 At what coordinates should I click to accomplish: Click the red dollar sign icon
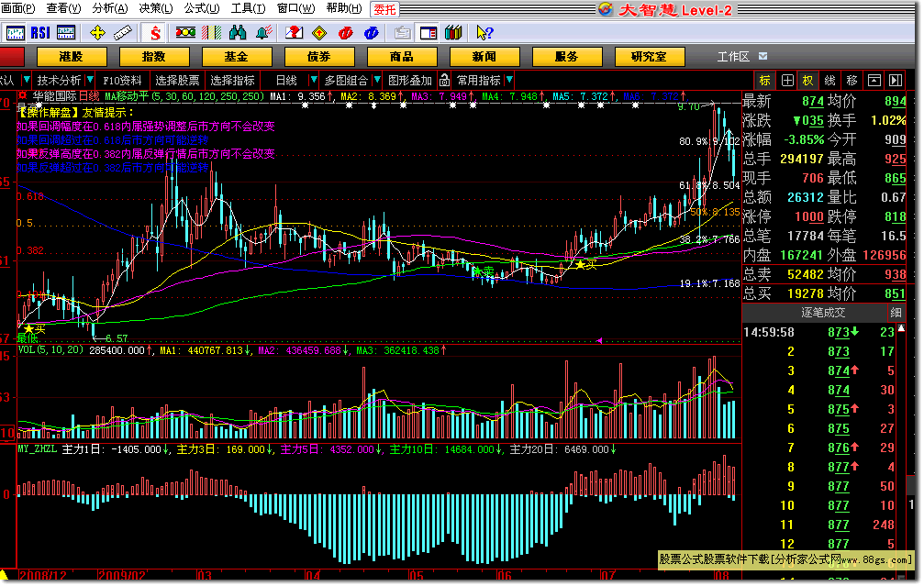pos(155,33)
